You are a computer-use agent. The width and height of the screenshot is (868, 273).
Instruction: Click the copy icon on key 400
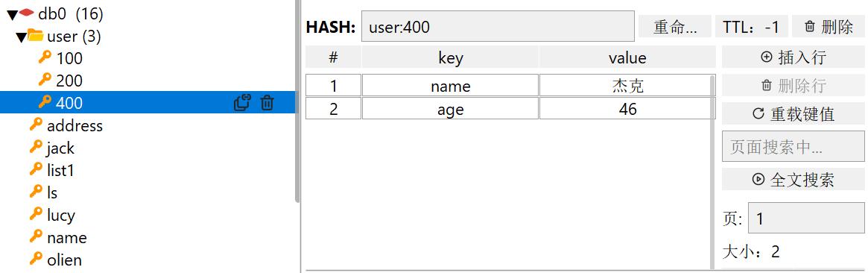242,102
